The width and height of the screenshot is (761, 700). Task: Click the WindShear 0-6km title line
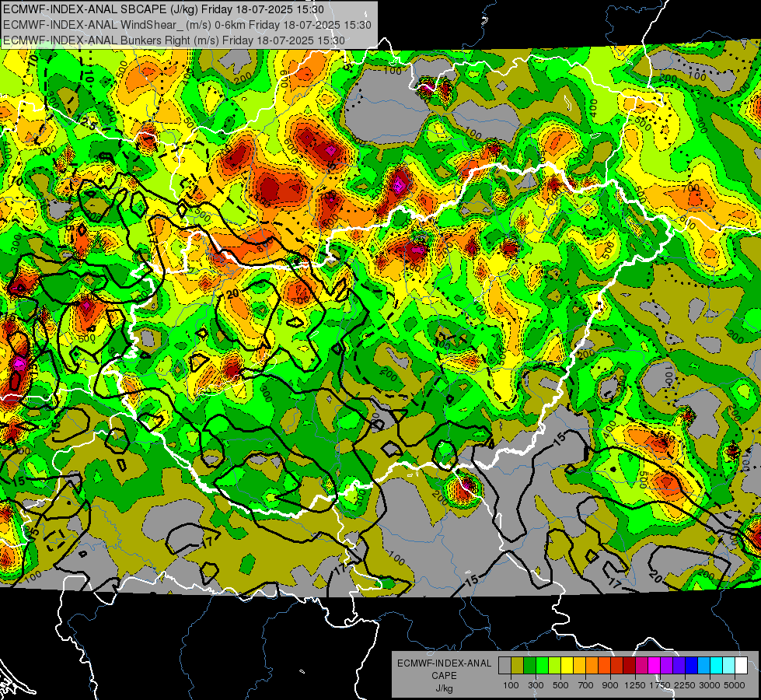tap(187, 25)
